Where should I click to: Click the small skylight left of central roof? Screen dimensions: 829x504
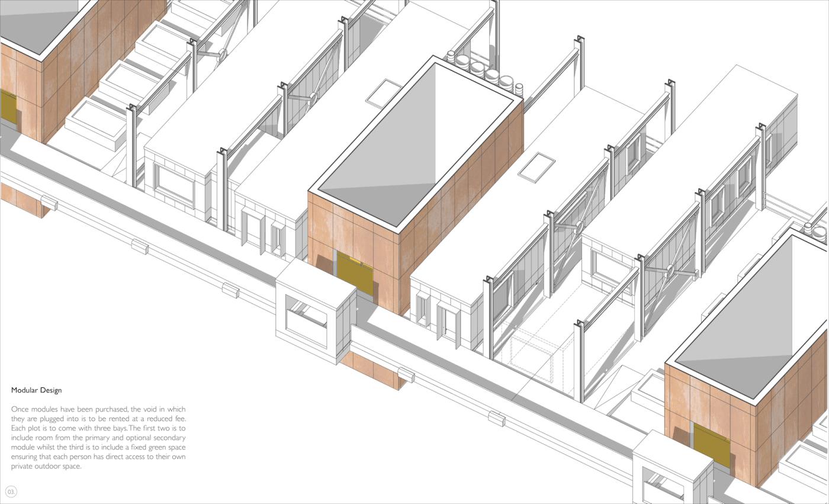pyautogui.click(x=384, y=93)
